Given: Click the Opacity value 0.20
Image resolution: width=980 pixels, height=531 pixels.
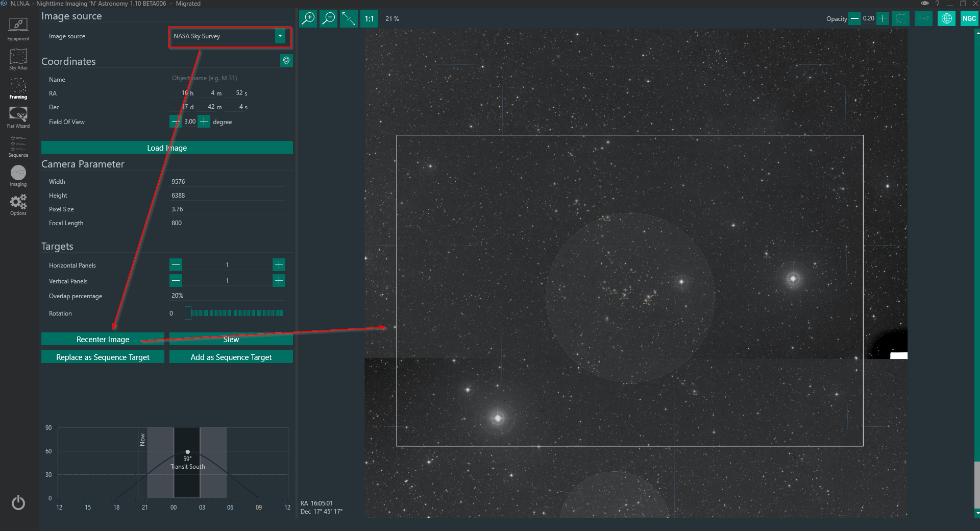Looking at the screenshot, I should (868, 18).
